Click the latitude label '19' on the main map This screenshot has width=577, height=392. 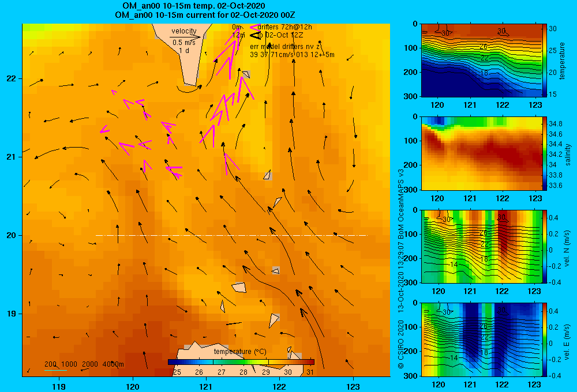pos(11,314)
